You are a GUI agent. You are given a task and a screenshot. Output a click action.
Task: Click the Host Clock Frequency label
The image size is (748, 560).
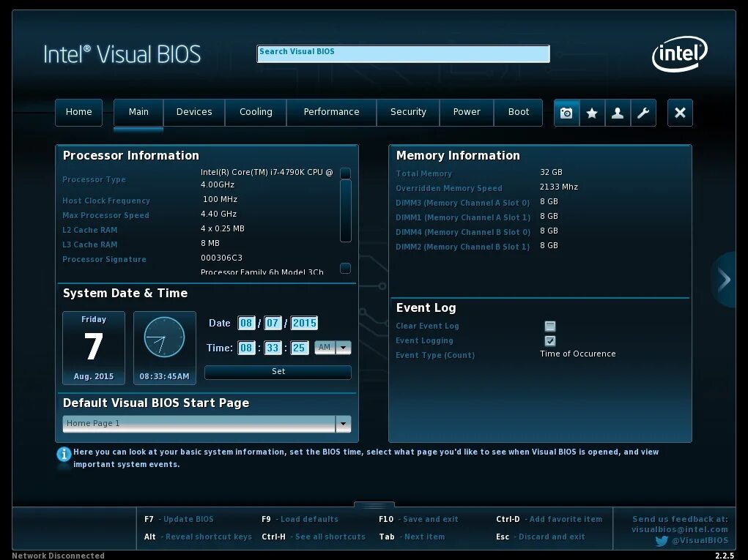(x=106, y=201)
